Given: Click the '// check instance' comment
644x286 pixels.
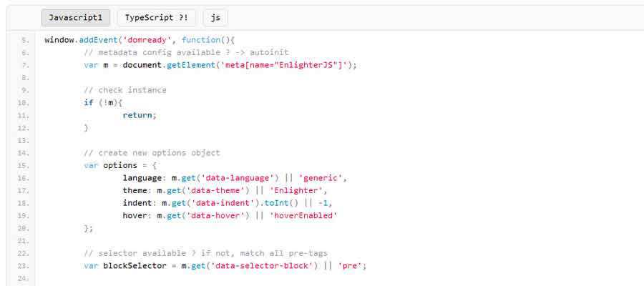Looking at the screenshot, I should [125, 90].
